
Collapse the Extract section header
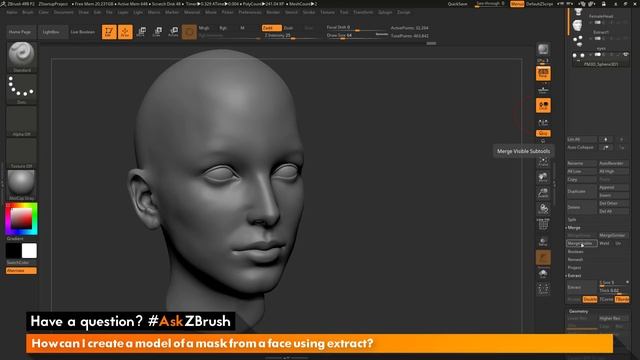tap(574, 276)
